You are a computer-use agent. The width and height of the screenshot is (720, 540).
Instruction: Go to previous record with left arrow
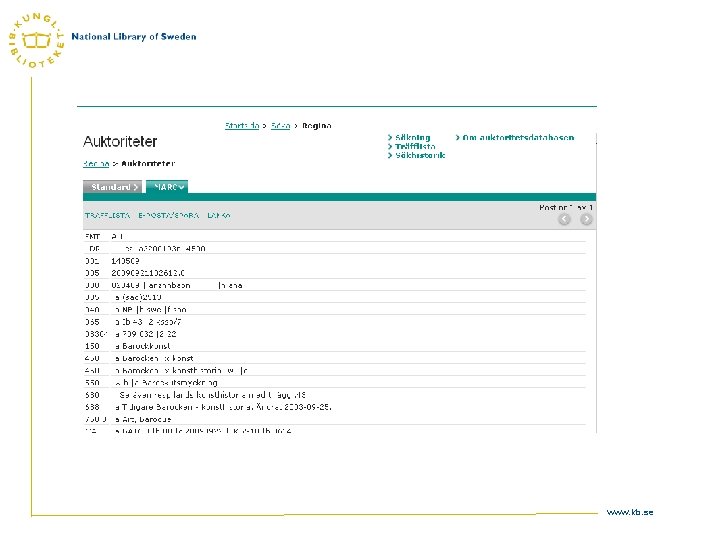564,219
